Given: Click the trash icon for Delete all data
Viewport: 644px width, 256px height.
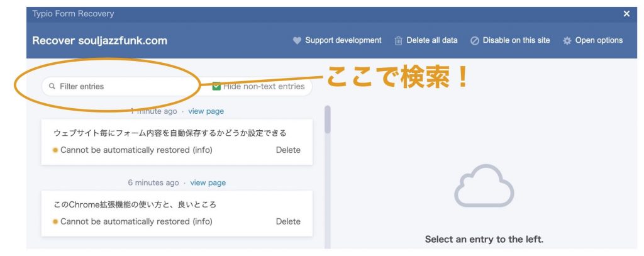Looking at the screenshot, I should pos(398,40).
